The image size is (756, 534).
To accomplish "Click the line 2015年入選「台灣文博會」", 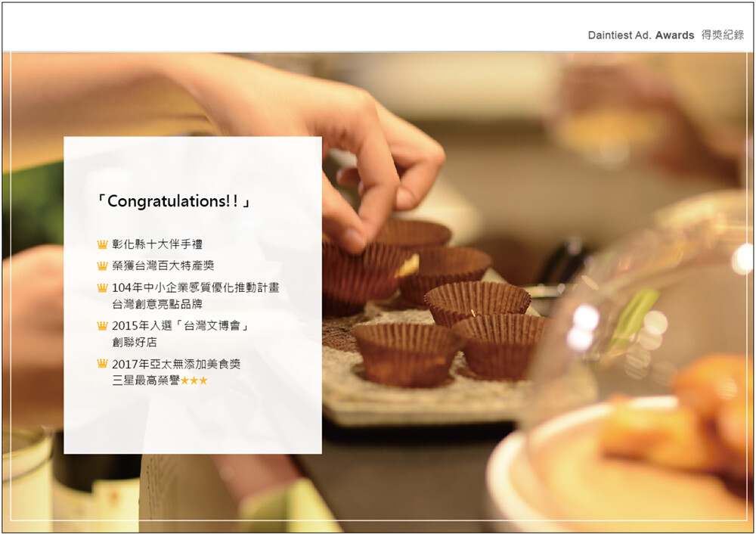I will (x=181, y=326).
